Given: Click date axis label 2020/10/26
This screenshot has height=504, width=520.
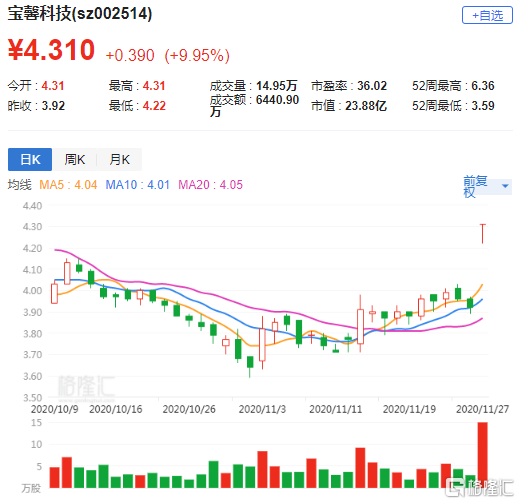Looking at the screenshot, I should tap(189, 409).
